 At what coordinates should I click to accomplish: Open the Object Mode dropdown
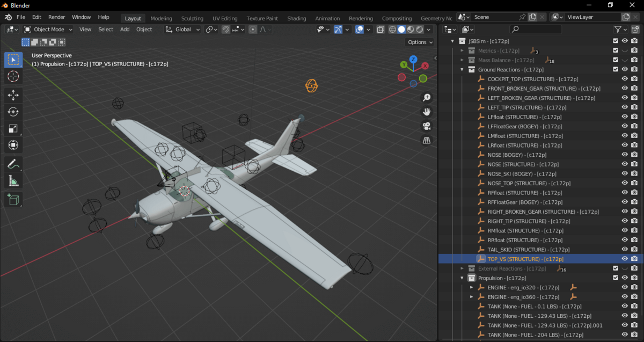[49, 30]
